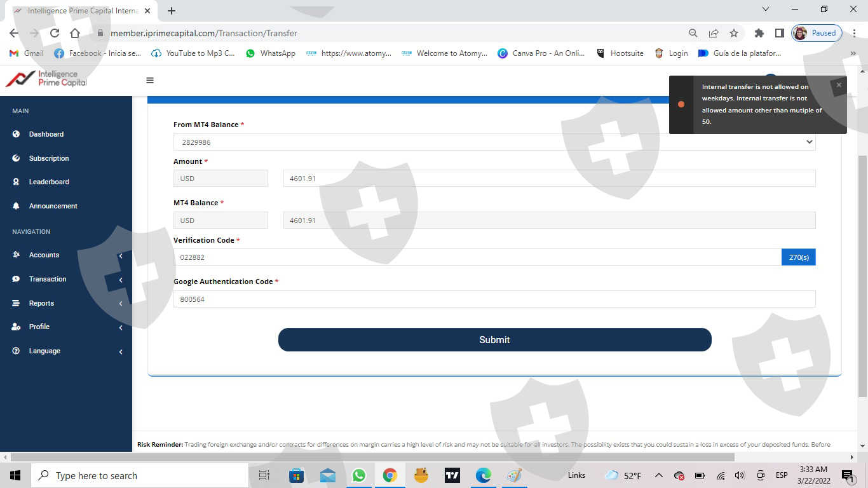This screenshot has width=868, height=488.
Task: Click the Intelligence Prime Capital logo
Action: click(46, 79)
